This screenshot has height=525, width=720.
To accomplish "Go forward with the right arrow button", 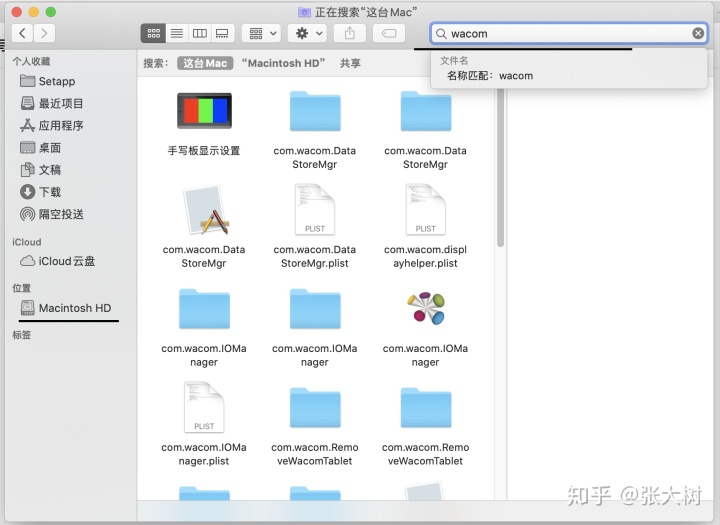I will [44, 33].
